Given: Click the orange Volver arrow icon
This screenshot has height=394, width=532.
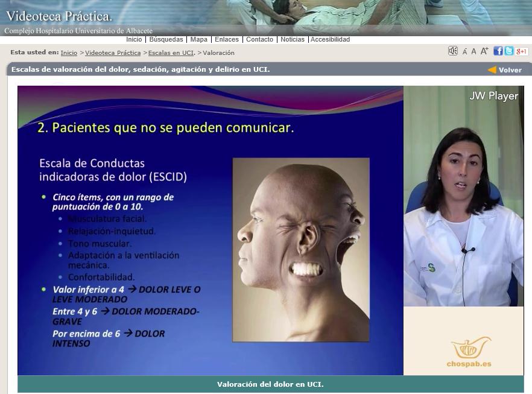Looking at the screenshot, I should 492,70.
